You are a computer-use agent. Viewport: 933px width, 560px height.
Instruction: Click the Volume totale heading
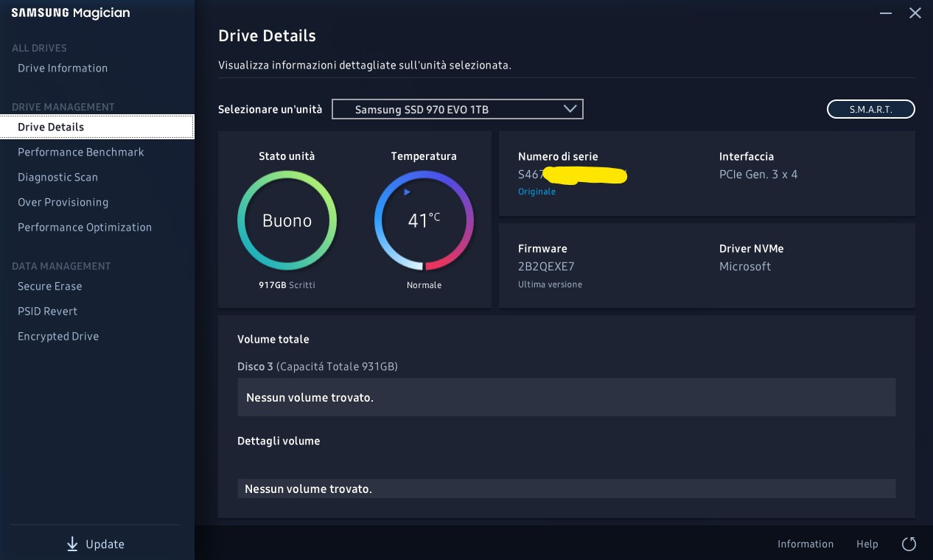[x=273, y=339]
